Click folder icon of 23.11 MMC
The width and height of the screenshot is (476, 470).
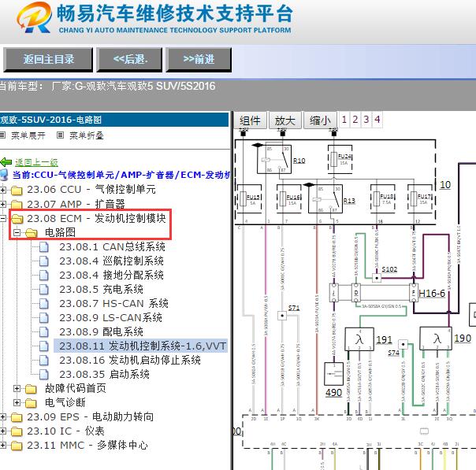pos(17,446)
